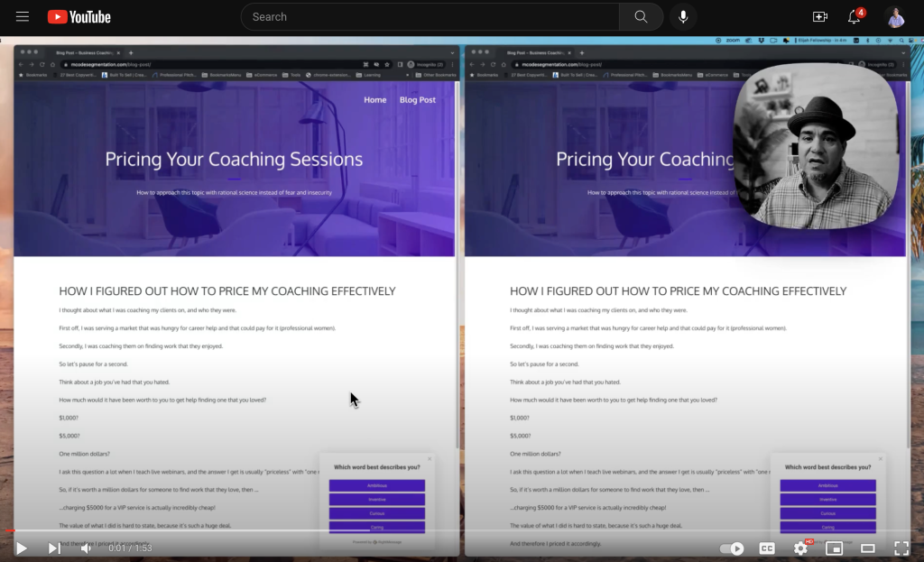The image size is (924, 562).
Task: Click the magnifying glass search button
Action: pyautogui.click(x=641, y=17)
